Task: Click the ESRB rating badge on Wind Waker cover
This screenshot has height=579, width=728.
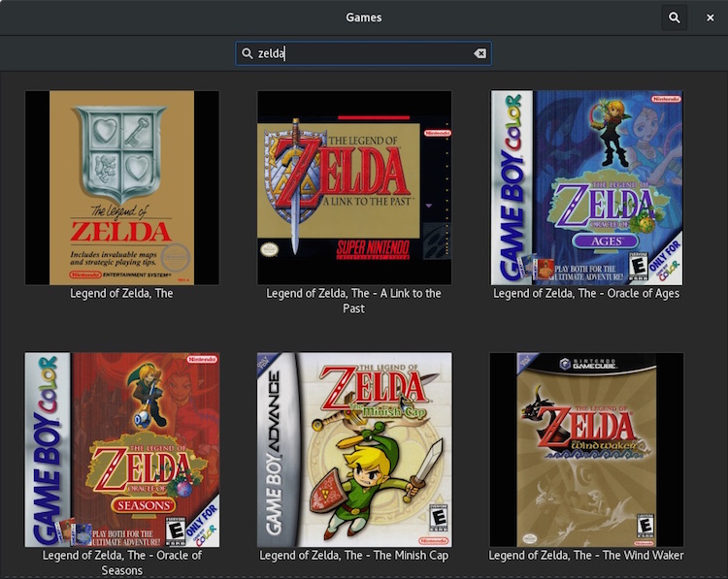Action: (645, 527)
